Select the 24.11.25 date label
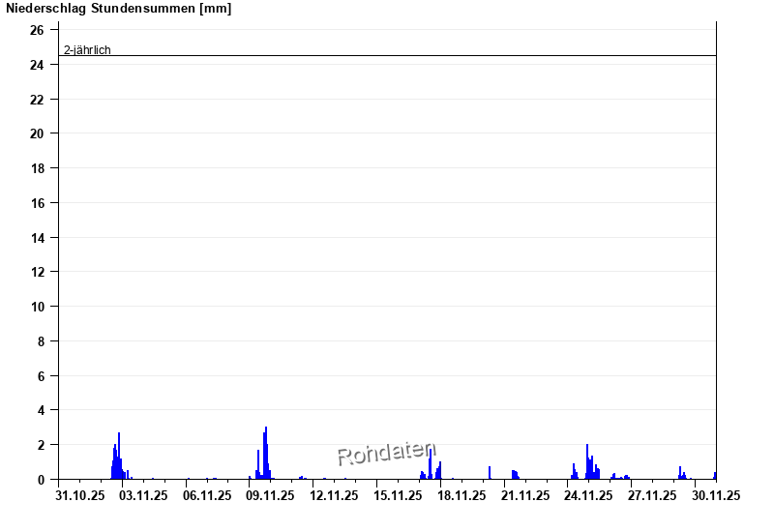The image size is (774, 532). click(x=588, y=495)
